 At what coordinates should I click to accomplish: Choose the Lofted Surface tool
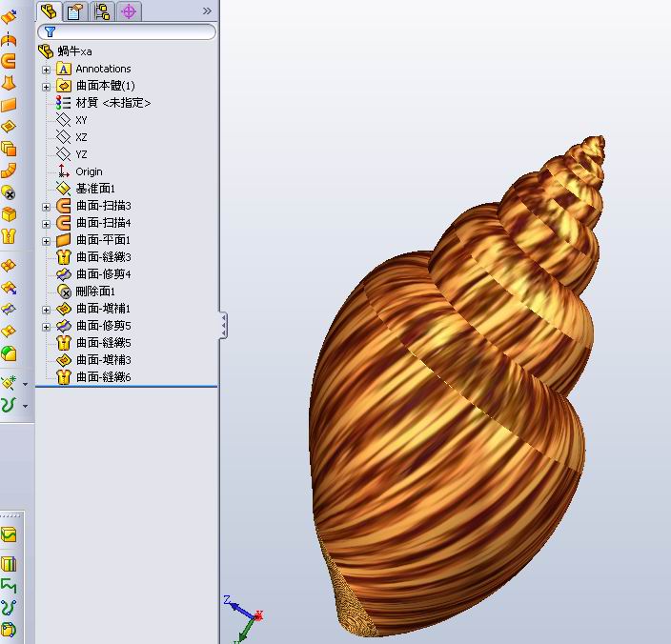9,83
